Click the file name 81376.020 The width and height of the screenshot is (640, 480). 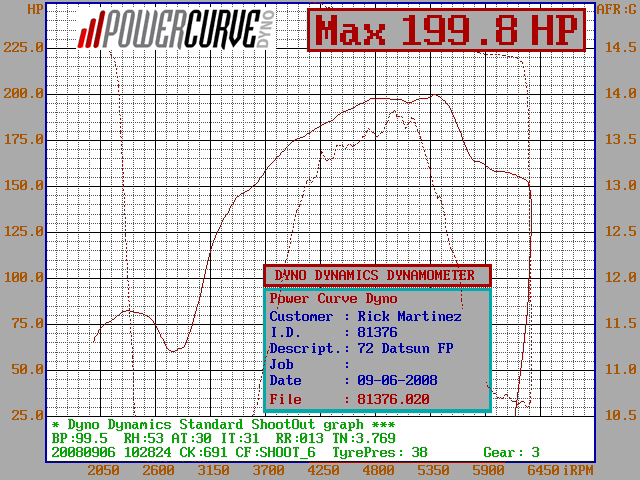pyautogui.click(x=393, y=399)
